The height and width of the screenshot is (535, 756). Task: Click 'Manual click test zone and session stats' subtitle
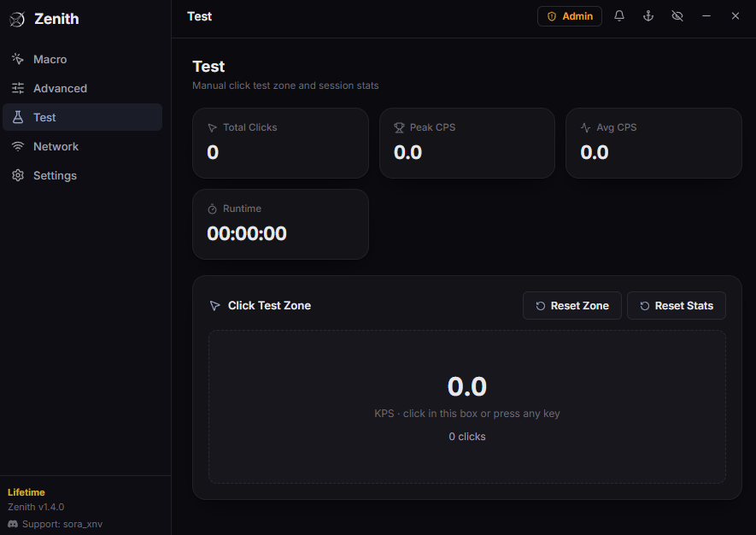[285, 85]
